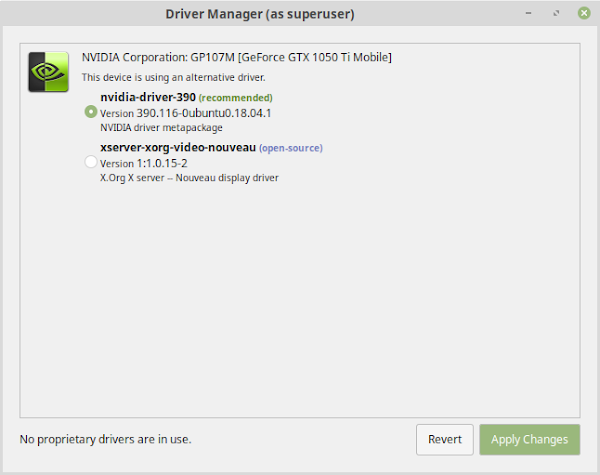Select the xserver-xorg-video-nouveau radio button
The image size is (600, 475).
point(91,162)
